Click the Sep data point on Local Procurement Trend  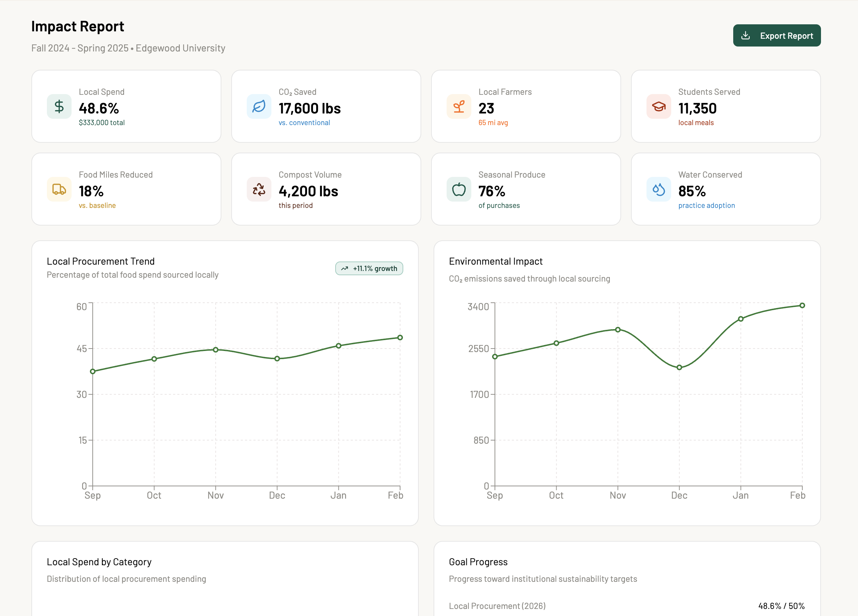tap(93, 371)
